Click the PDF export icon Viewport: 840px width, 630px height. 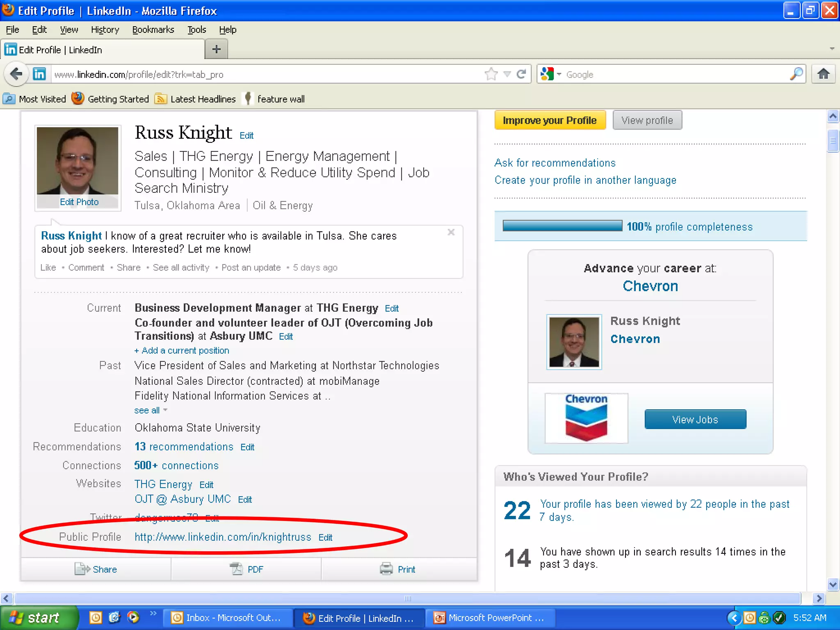click(x=236, y=569)
